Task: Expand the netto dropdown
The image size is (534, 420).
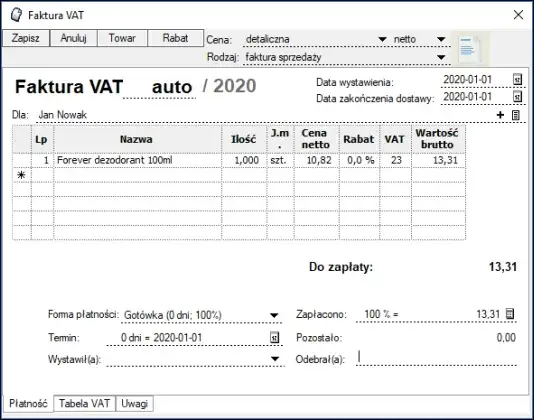Action: coord(441,39)
